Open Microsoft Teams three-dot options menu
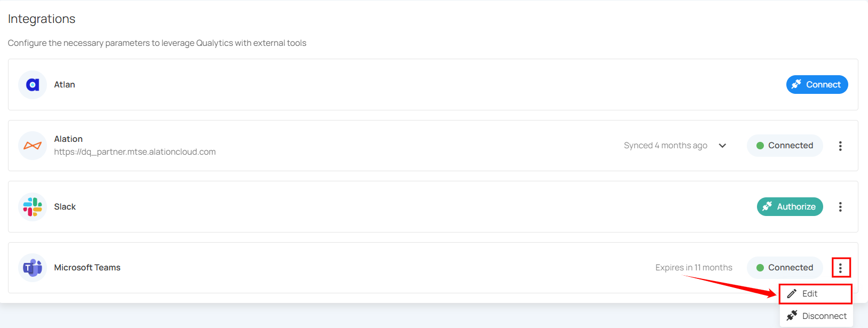Viewport: 868px width, 328px height. tap(840, 268)
